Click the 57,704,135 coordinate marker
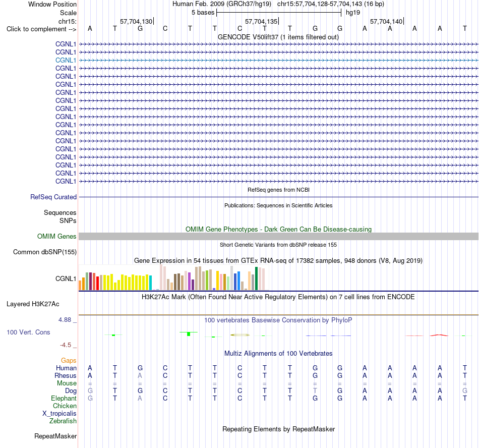479x448 pixels. 261,21
